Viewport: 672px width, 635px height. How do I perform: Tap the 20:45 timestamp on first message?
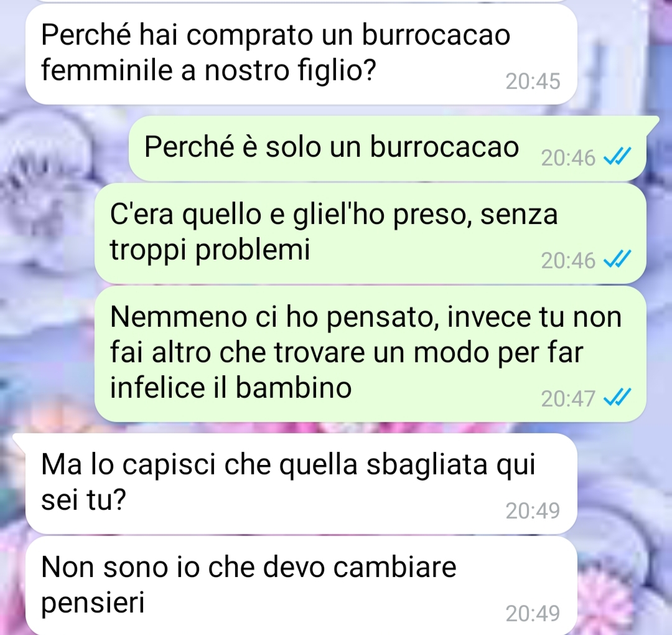tap(533, 81)
